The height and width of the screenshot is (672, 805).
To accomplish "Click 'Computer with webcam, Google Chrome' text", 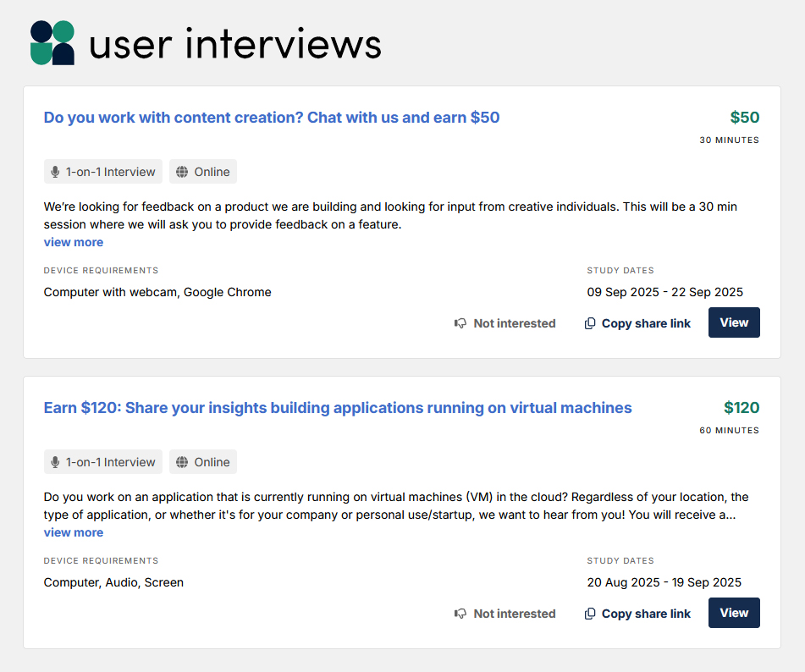I will point(157,292).
